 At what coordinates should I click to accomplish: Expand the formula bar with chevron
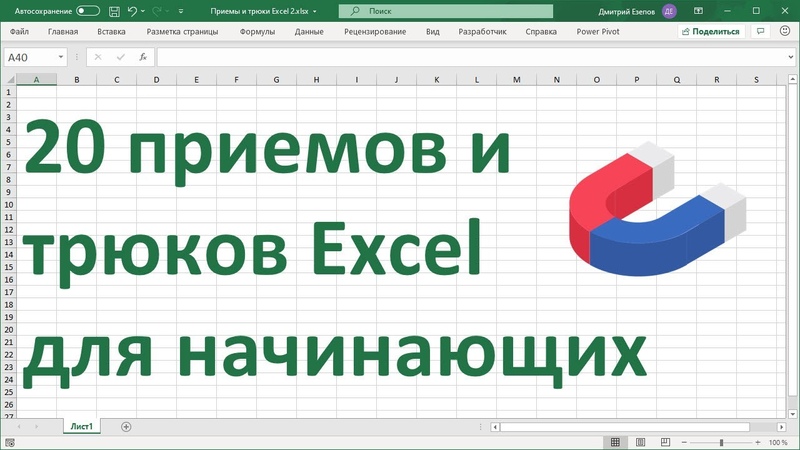(x=791, y=57)
